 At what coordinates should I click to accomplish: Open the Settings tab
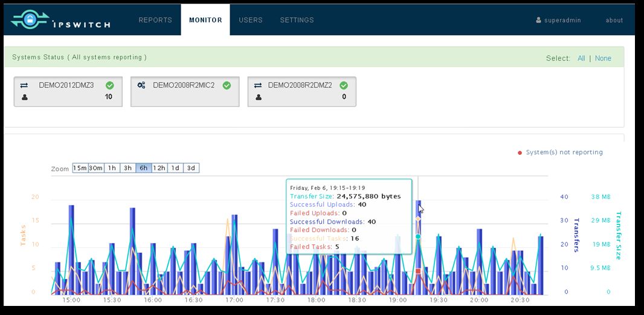(x=297, y=20)
